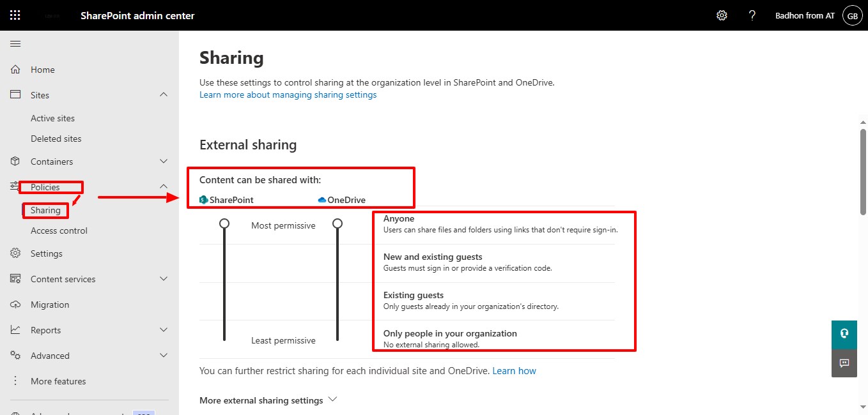Open Migration in the sidebar
868x415 pixels.
click(x=50, y=305)
